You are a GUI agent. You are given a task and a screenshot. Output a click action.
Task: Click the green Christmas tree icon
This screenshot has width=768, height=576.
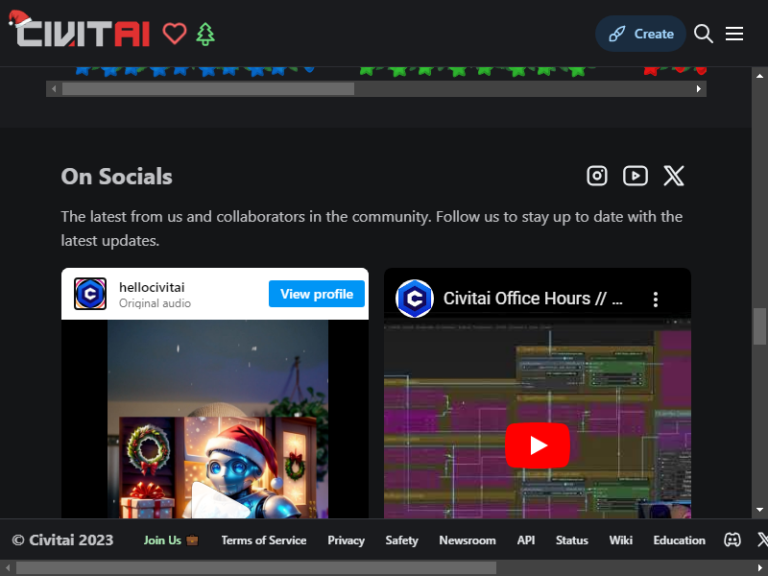coord(205,34)
